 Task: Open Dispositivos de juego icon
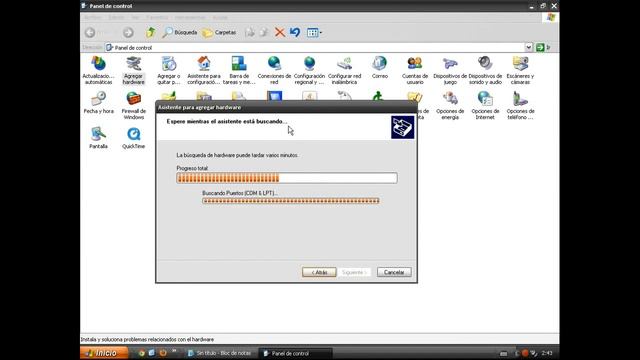(450, 70)
